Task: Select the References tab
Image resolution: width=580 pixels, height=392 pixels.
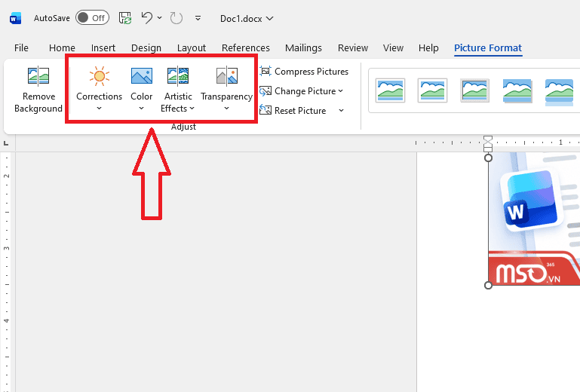Action: [x=246, y=47]
